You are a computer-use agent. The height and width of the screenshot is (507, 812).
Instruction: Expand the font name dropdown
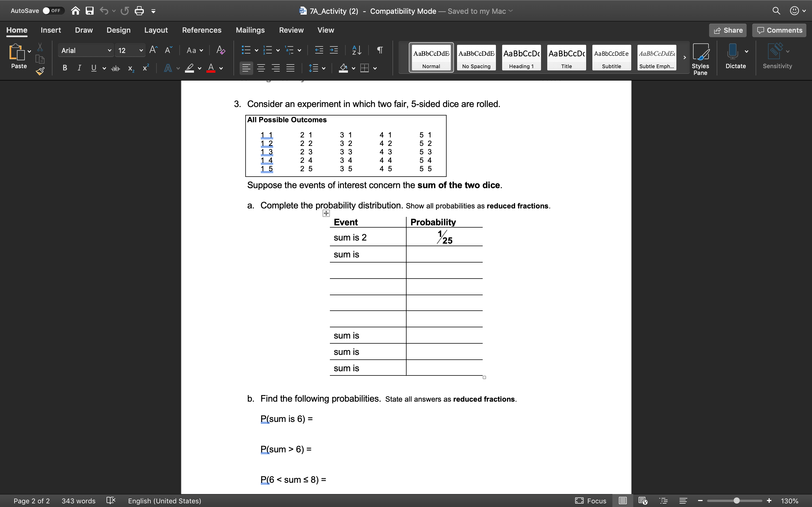109,50
